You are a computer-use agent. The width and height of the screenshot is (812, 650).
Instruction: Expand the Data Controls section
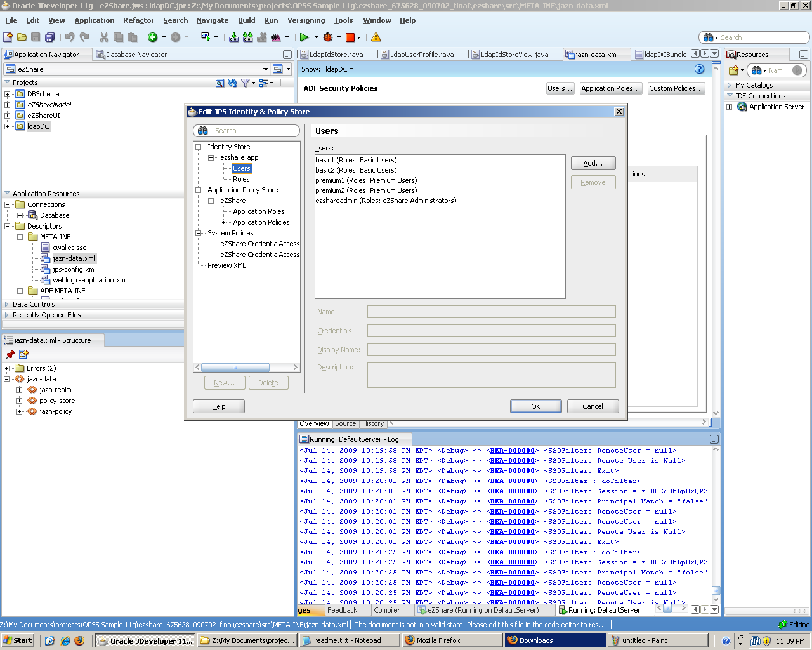pos(7,304)
